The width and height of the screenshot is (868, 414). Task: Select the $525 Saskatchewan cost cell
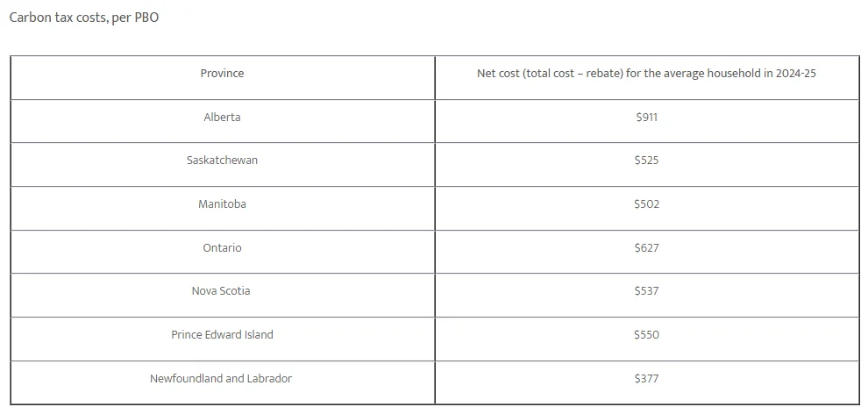(x=646, y=161)
